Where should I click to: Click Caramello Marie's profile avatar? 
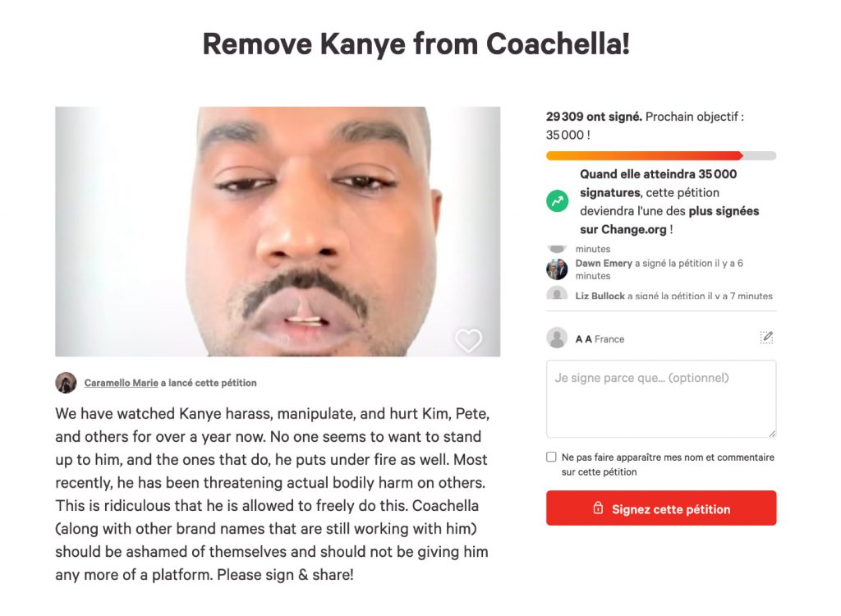point(66,383)
